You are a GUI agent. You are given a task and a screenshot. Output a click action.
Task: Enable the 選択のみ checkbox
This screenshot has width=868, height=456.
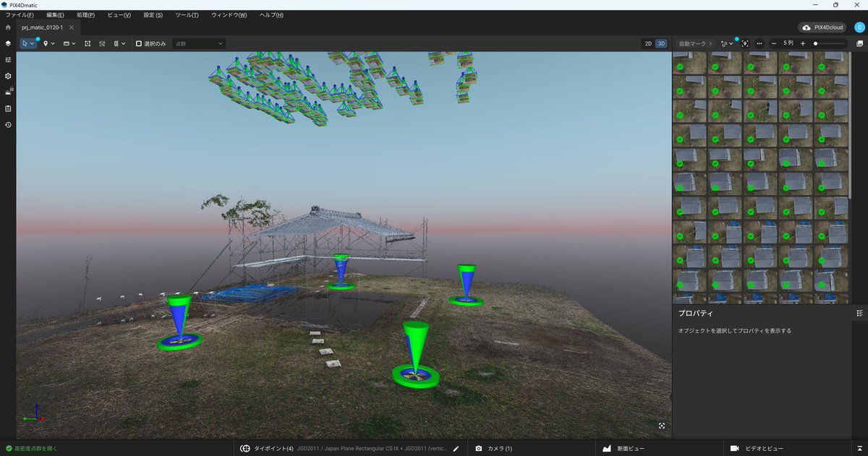pyautogui.click(x=138, y=43)
